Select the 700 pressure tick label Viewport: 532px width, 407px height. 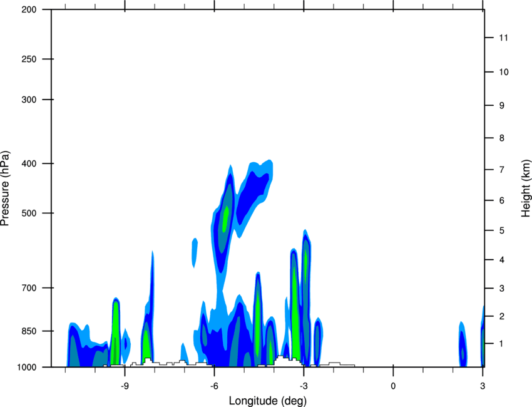point(29,288)
